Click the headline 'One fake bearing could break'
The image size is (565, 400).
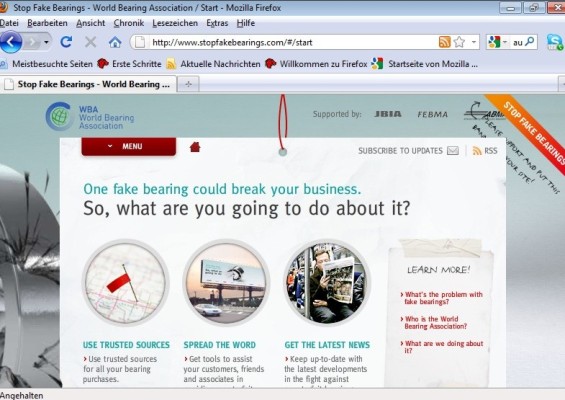(x=222, y=189)
